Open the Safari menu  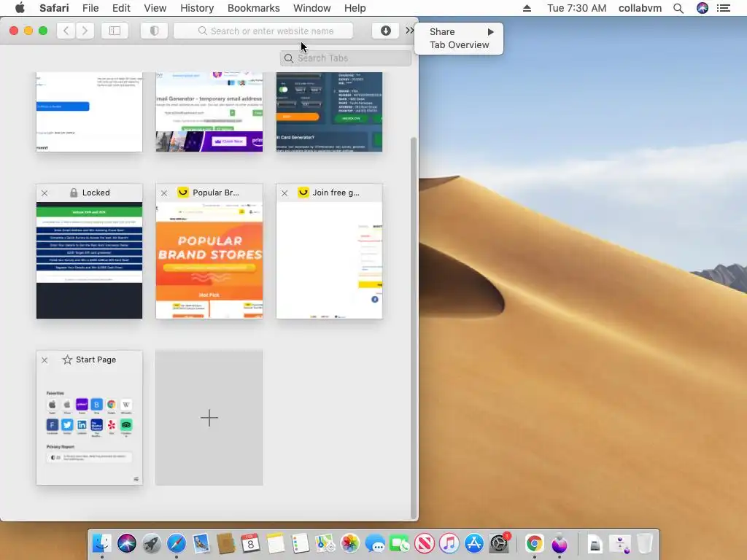[54, 8]
